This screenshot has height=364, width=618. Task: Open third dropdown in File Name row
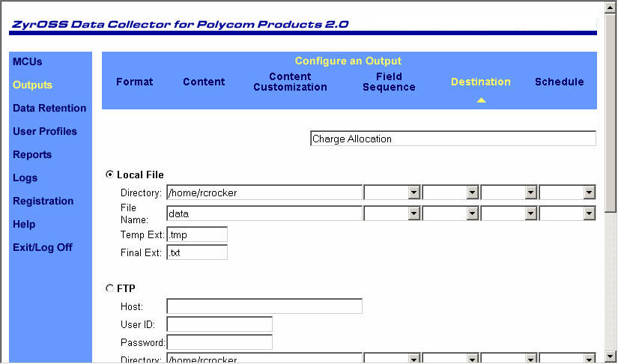point(509,213)
